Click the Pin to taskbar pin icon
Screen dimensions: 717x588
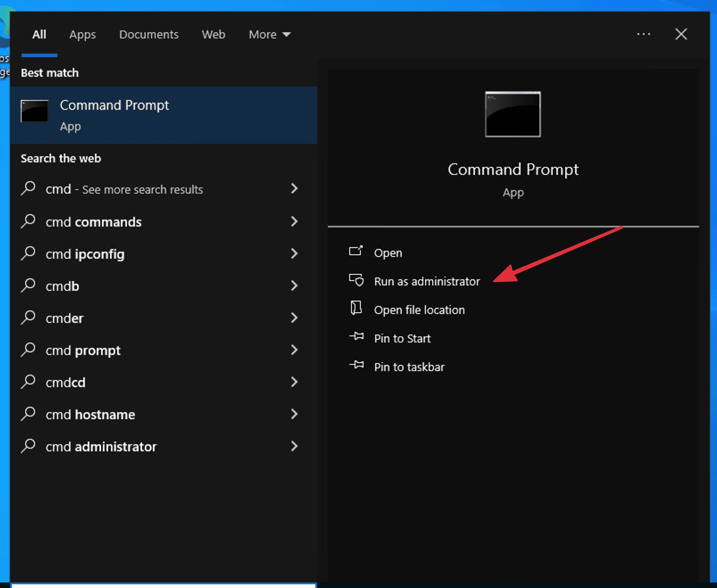(x=356, y=366)
